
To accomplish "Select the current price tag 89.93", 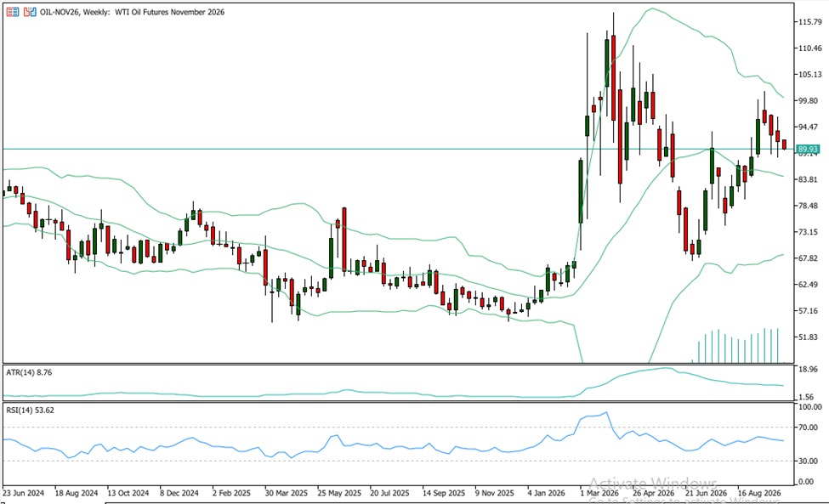I will (x=808, y=150).
